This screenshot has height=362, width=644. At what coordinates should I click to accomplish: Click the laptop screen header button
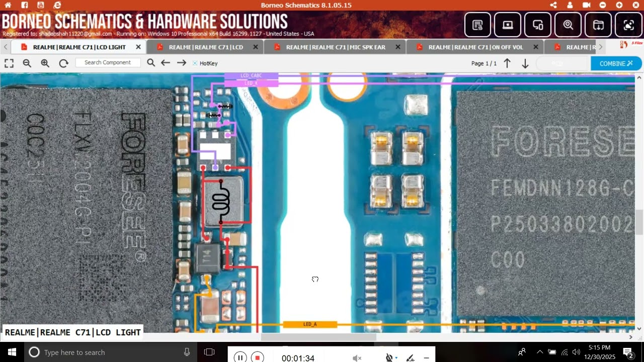(x=508, y=25)
